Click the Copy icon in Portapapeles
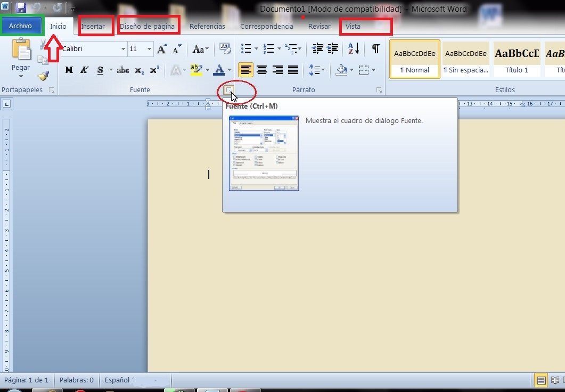This screenshot has height=392, width=565. click(43, 60)
